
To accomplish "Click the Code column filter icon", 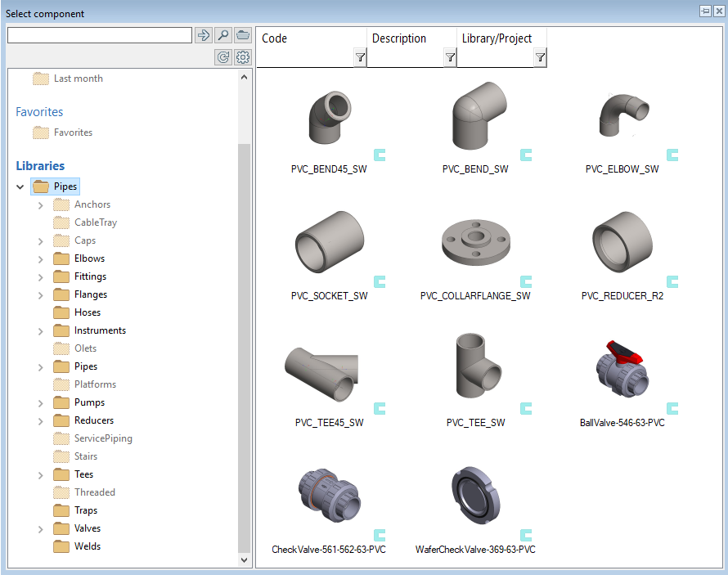I will click(360, 57).
